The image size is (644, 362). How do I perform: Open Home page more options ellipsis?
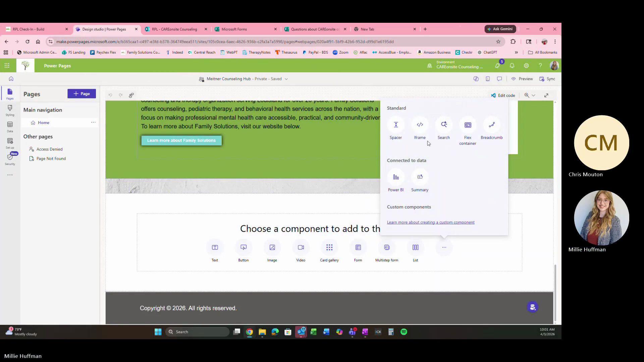pos(93,122)
